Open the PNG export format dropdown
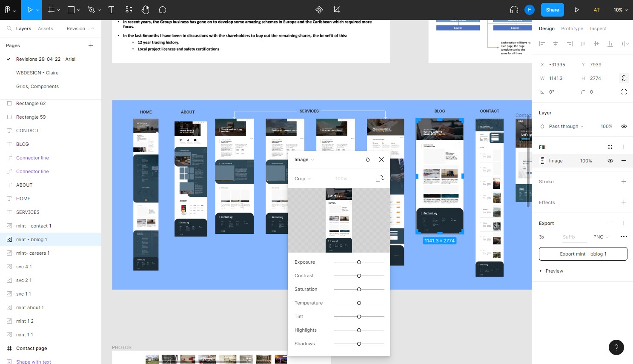The height and width of the screenshot is (364, 633). point(601,237)
